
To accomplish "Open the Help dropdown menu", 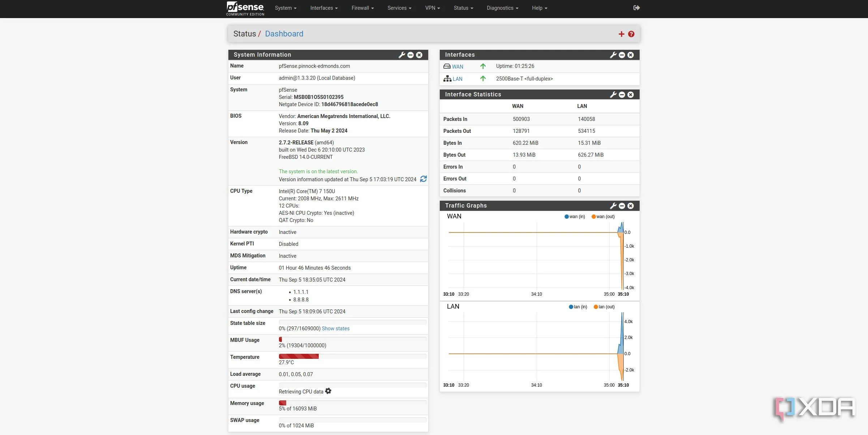I will [x=540, y=8].
